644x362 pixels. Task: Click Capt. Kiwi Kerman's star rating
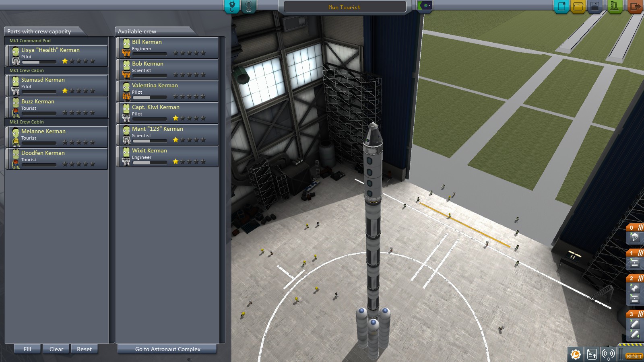click(189, 118)
